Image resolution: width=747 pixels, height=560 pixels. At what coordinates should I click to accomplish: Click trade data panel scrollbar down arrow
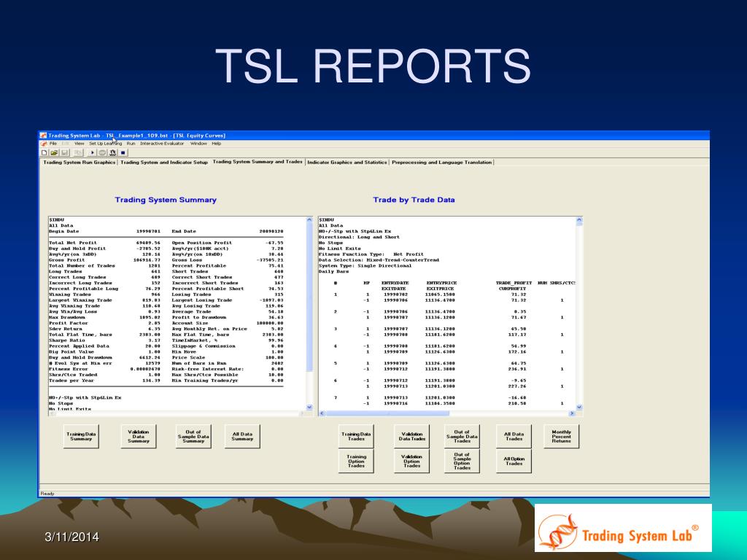(x=579, y=407)
